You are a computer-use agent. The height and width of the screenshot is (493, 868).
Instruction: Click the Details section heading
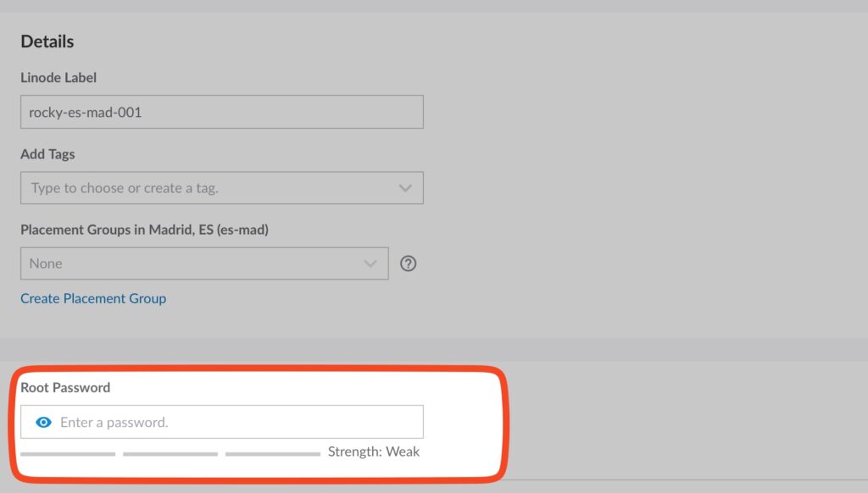coord(47,42)
